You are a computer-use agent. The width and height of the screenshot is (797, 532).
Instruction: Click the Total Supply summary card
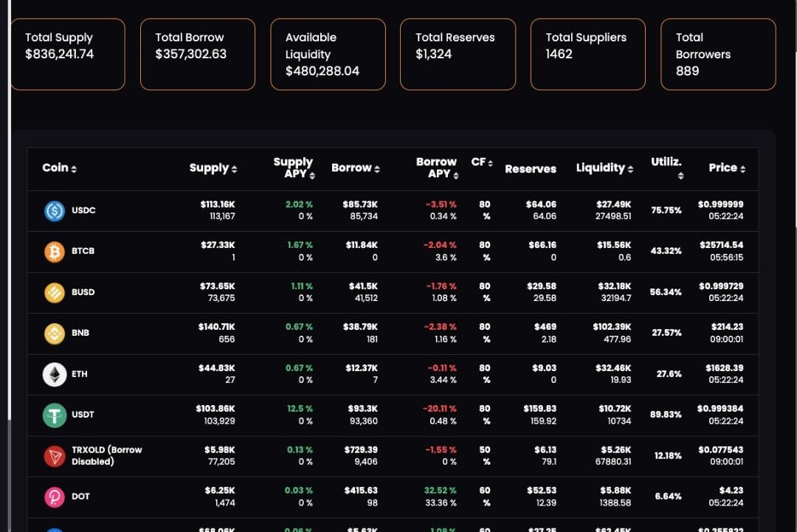point(68,54)
